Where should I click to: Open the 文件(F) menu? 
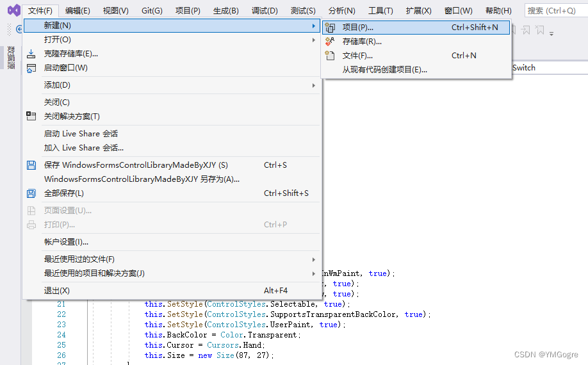(40, 11)
